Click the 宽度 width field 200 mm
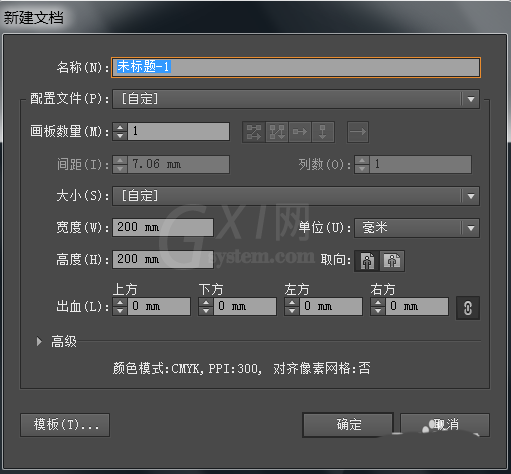Viewport: 511px width, 474px height. [163, 228]
